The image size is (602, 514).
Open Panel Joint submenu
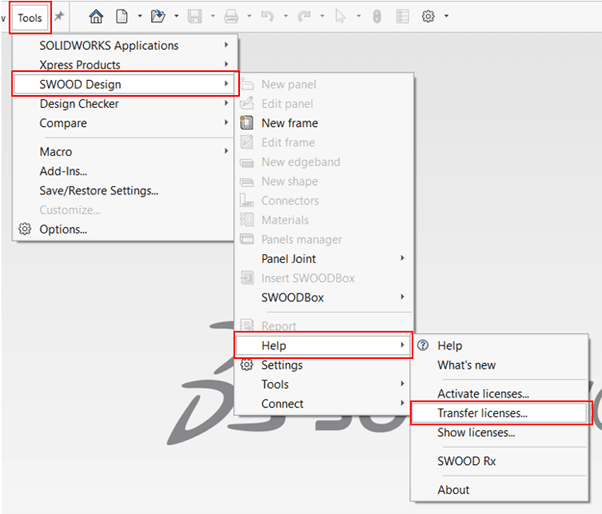[x=324, y=259]
